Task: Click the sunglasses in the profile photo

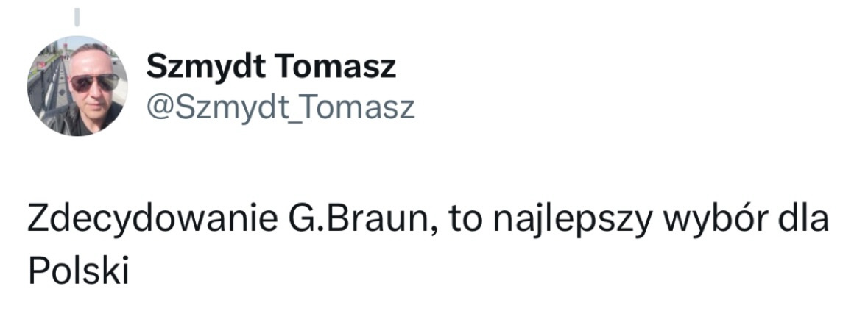Action: [93, 82]
